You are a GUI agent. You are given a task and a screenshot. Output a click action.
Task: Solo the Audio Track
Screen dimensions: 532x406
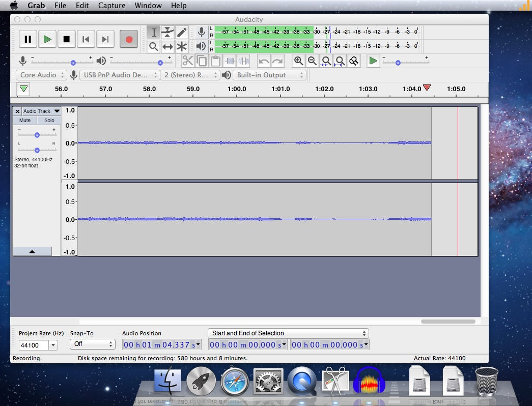tap(49, 121)
